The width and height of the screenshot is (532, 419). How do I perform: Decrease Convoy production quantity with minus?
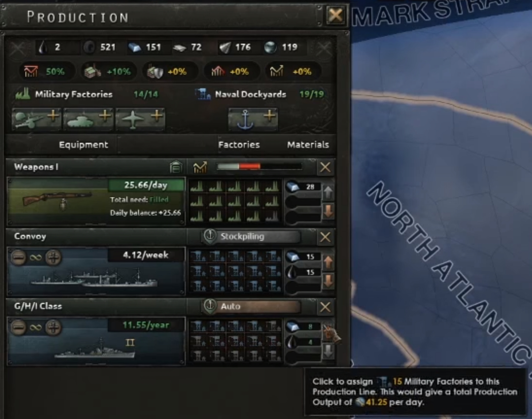tap(18, 258)
